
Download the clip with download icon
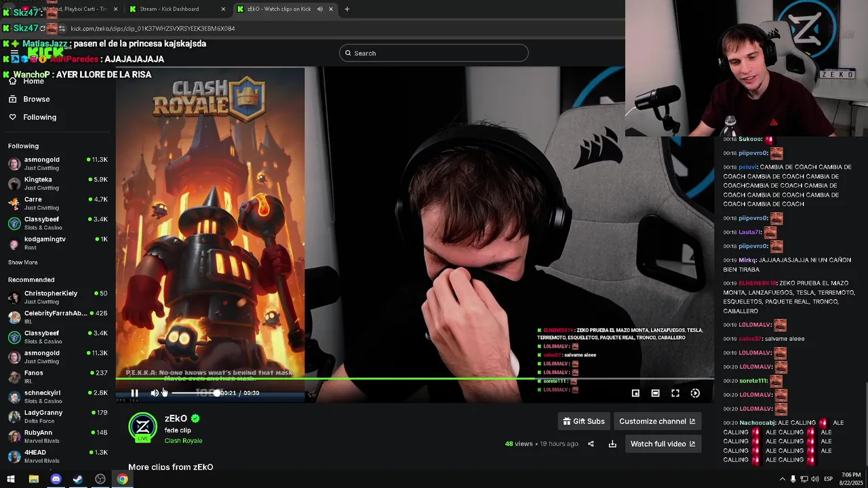coord(612,444)
